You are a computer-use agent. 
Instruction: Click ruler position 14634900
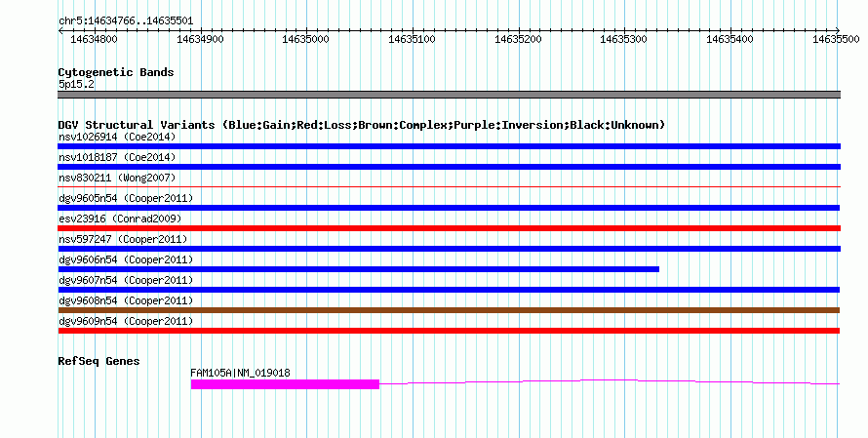pyautogui.click(x=200, y=39)
